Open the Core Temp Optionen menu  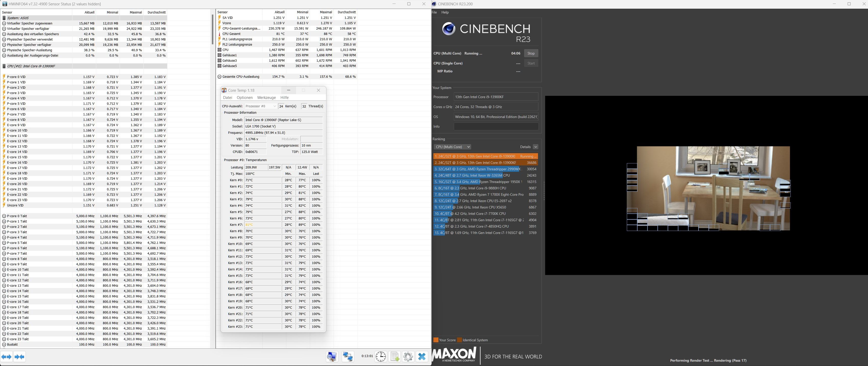245,98
